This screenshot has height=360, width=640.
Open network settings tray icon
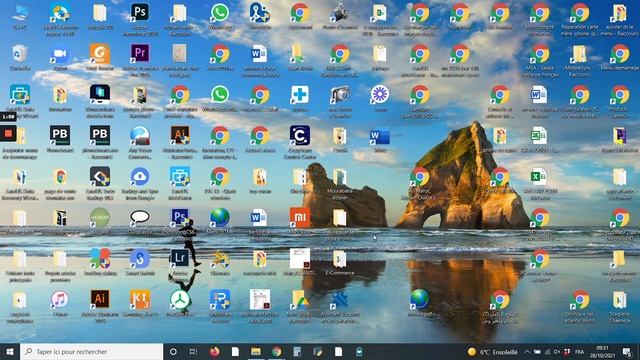point(547,352)
